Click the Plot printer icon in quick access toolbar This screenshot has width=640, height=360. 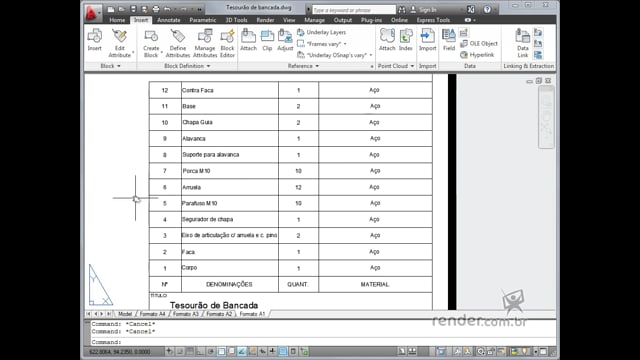(156, 9)
